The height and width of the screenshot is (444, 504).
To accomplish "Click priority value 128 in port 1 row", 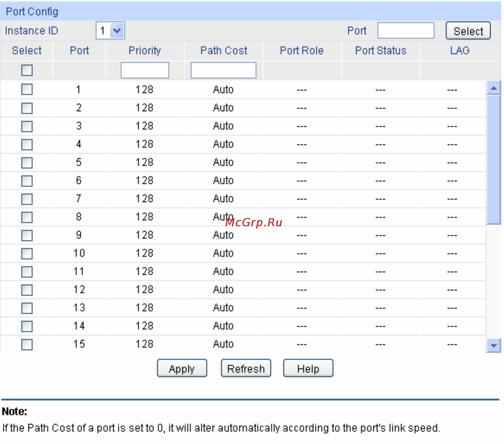I will 145,89.
